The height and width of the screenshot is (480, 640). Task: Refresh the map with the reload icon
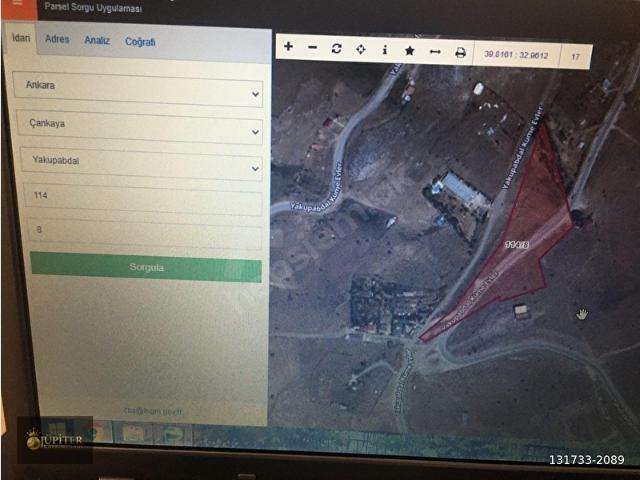[x=336, y=49]
